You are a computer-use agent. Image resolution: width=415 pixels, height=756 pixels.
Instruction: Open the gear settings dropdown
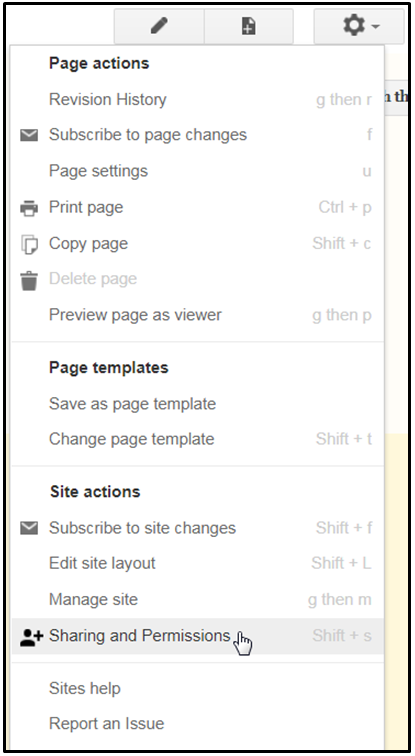pos(359,26)
